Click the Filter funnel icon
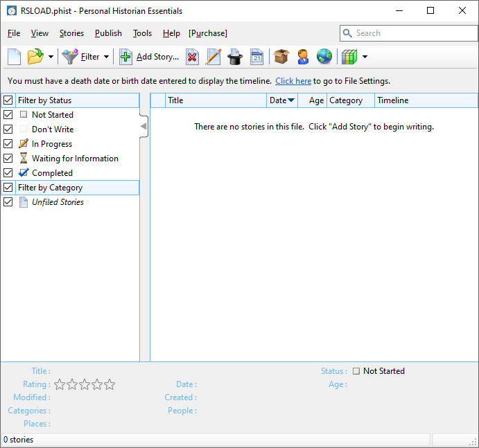 tap(70, 57)
